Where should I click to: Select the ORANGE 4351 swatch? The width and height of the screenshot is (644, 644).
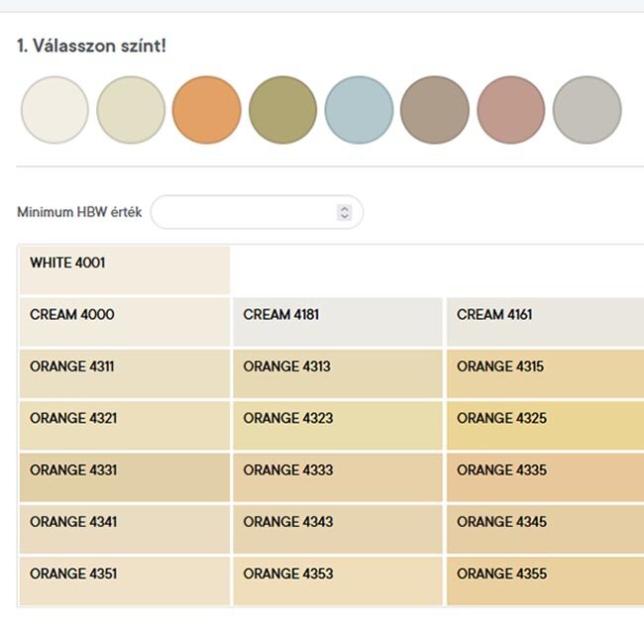pos(125,582)
